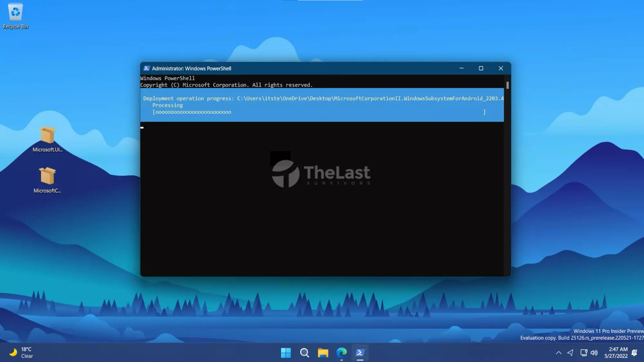Open network settings tray icon
This screenshot has width=644, height=362.
tap(583, 353)
